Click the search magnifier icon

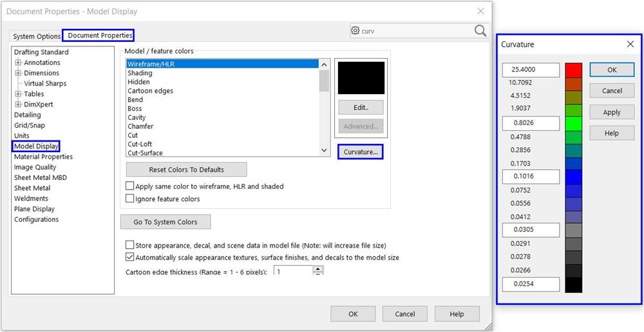480,31
